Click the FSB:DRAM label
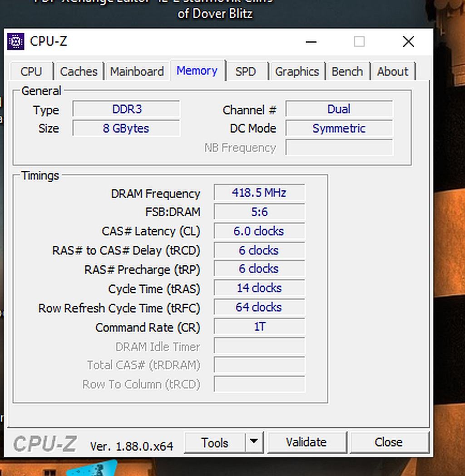The image size is (465, 476). 173,212
